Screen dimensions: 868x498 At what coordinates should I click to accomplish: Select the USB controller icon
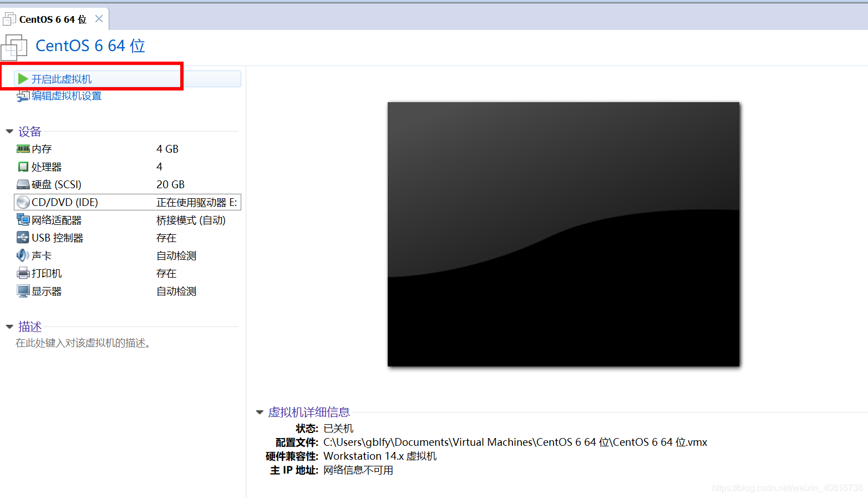pos(23,238)
